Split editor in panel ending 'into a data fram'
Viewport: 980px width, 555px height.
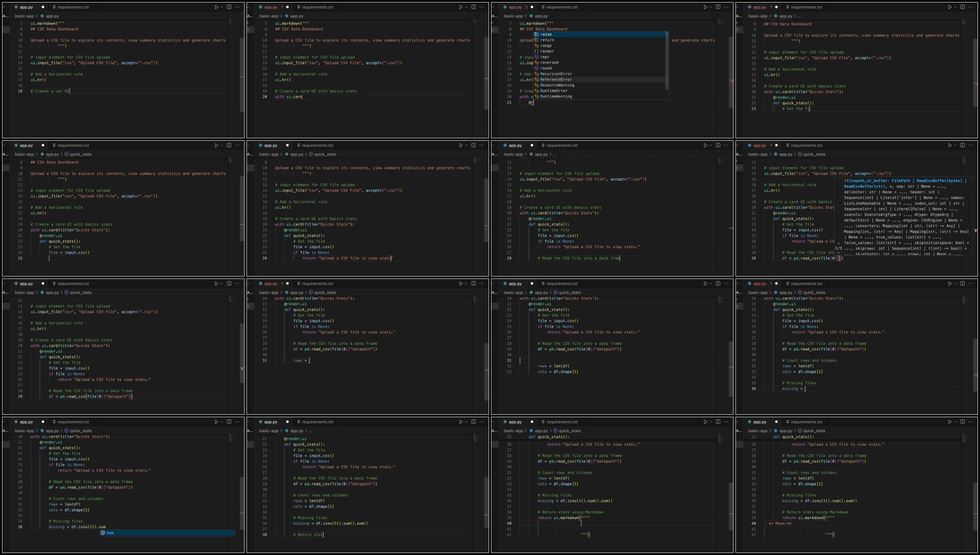pyautogui.click(x=718, y=145)
